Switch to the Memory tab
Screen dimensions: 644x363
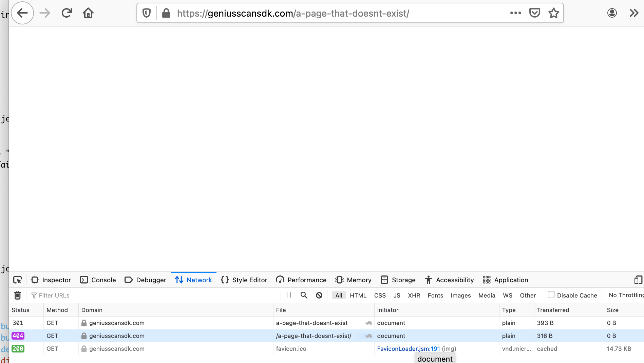(353, 280)
